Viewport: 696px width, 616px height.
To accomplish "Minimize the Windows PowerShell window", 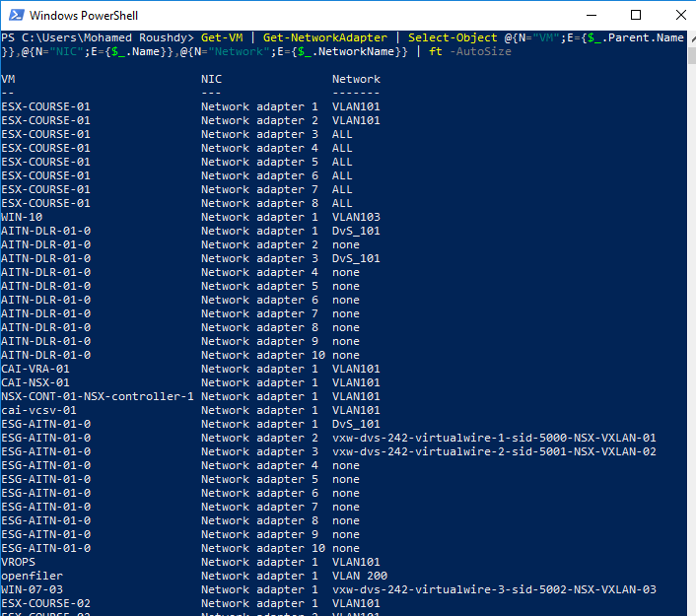I will pyautogui.click(x=590, y=15).
